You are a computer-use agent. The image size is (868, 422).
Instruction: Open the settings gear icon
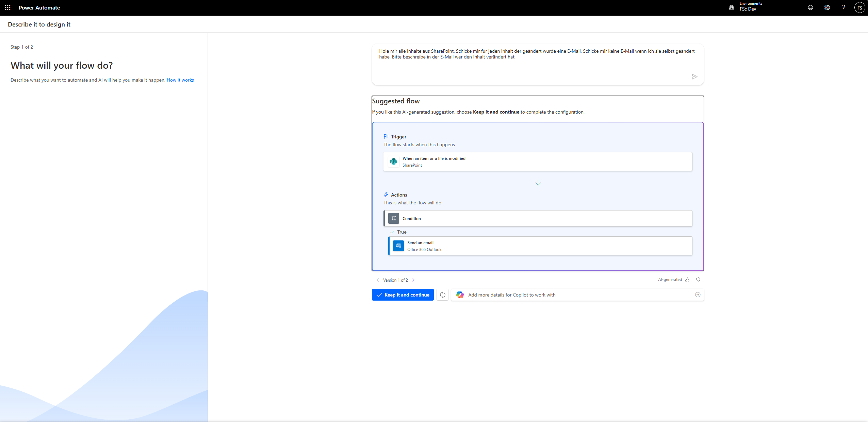tap(827, 7)
